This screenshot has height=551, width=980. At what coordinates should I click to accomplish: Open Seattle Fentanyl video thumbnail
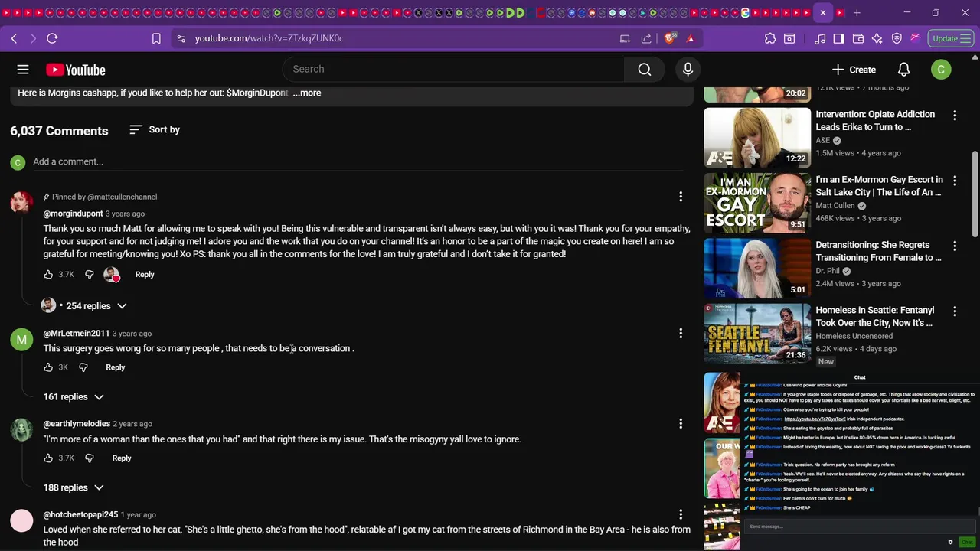coord(757,334)
